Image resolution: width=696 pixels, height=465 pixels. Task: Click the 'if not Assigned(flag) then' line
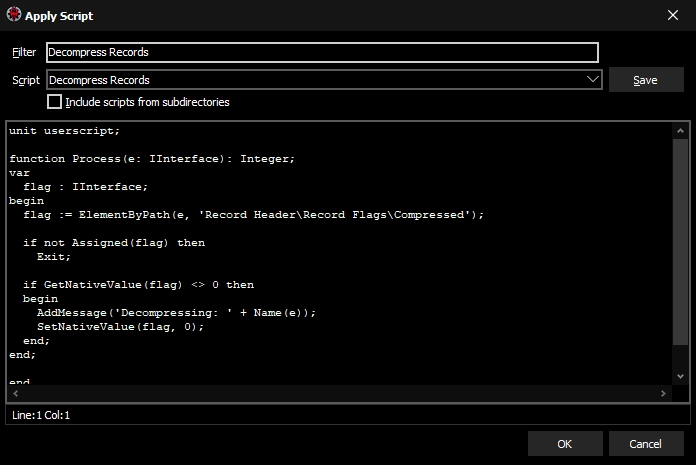pyautogui.click(x=113, y=243)
